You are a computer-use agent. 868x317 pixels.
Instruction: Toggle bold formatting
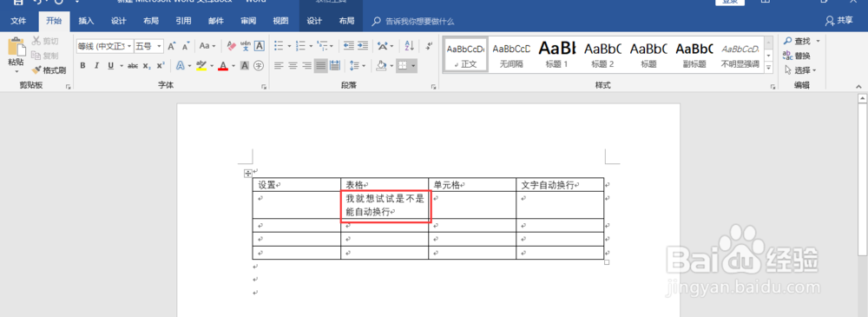[82, 66]
